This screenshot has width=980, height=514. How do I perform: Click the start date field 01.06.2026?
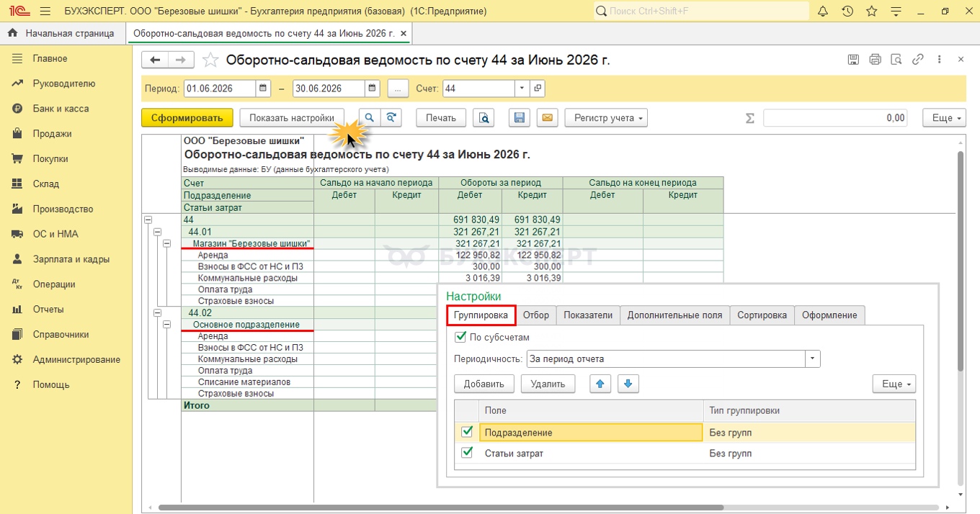point(220,89)
